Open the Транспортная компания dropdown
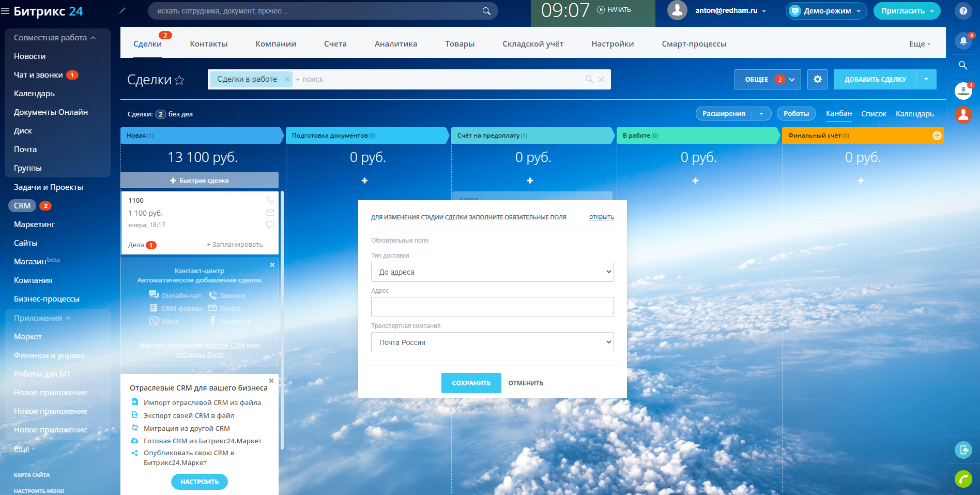This screenshot has width=980, height=495. point(492,342)
